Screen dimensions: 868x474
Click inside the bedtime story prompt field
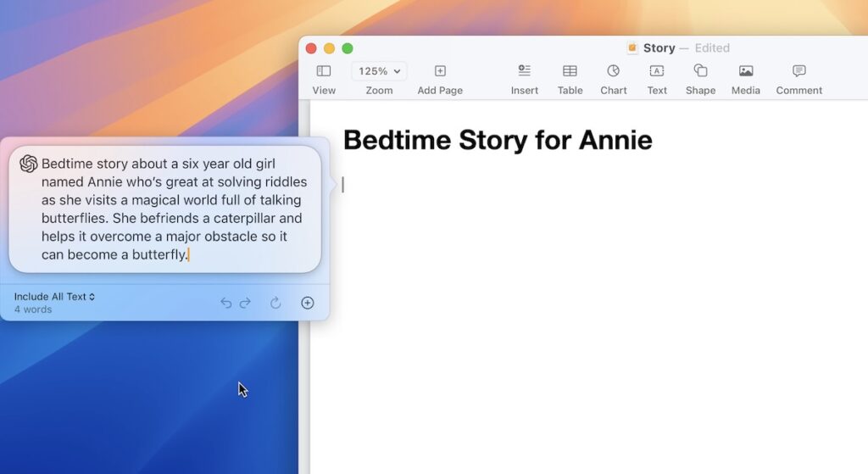click(170, 209)
